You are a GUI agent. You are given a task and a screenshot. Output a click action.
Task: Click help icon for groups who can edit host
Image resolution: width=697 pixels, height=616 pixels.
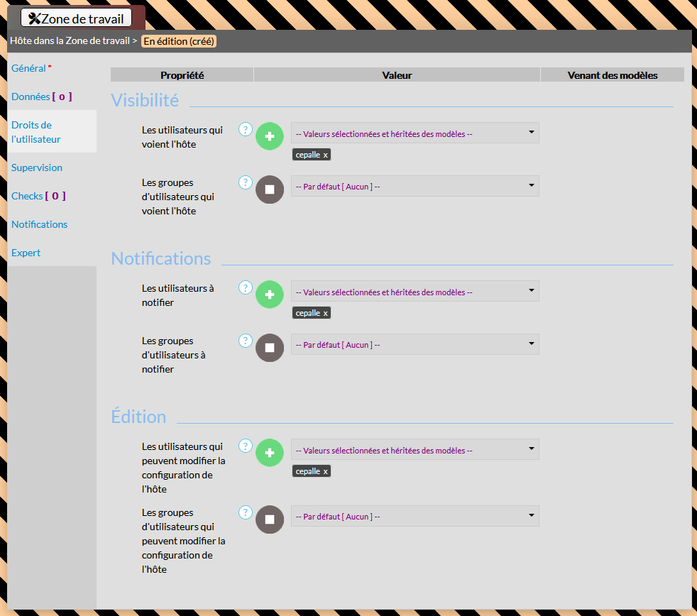[x=246, y=512]
